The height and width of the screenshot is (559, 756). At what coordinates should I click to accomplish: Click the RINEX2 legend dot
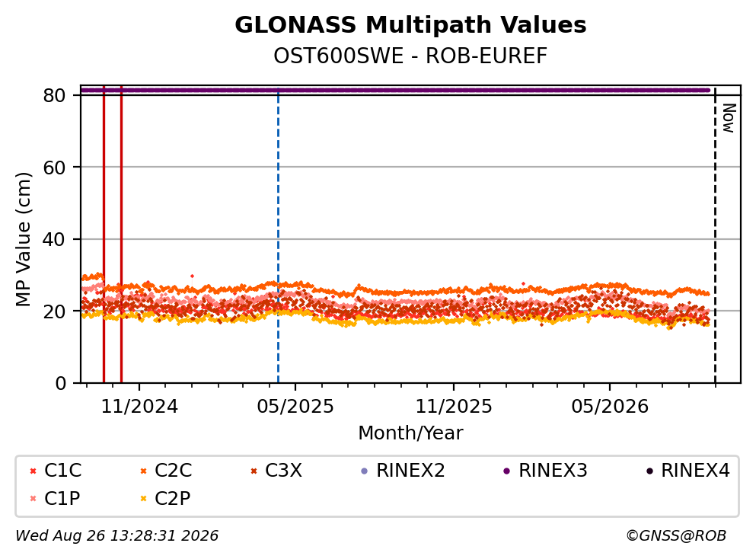[365, 471]
